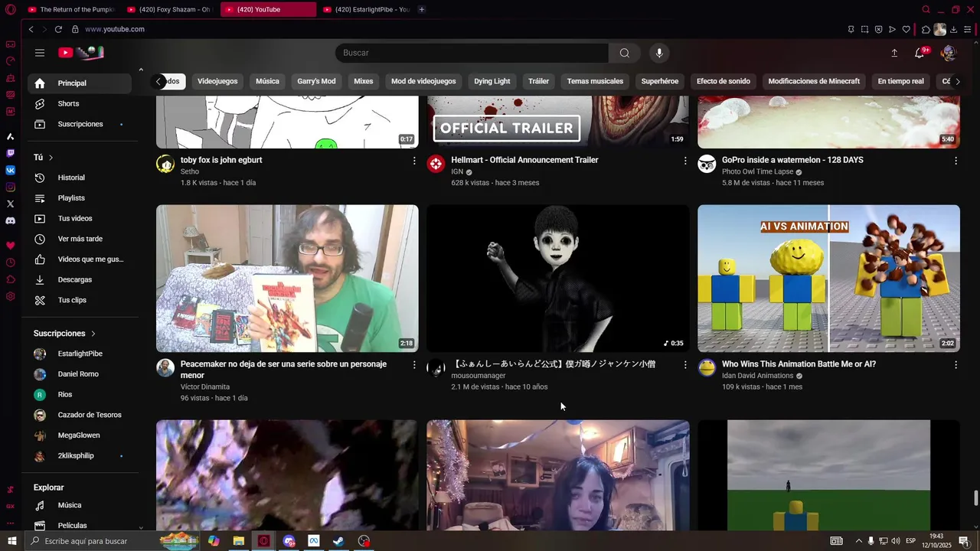Open a new browser tab
The height and width of the screenshot is (551, 980).
[422, 9]
